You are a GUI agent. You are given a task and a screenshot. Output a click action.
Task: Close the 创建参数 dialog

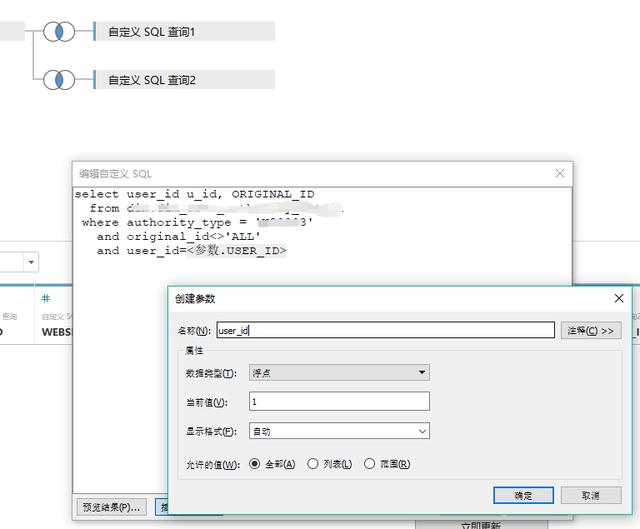pos(619,298)
